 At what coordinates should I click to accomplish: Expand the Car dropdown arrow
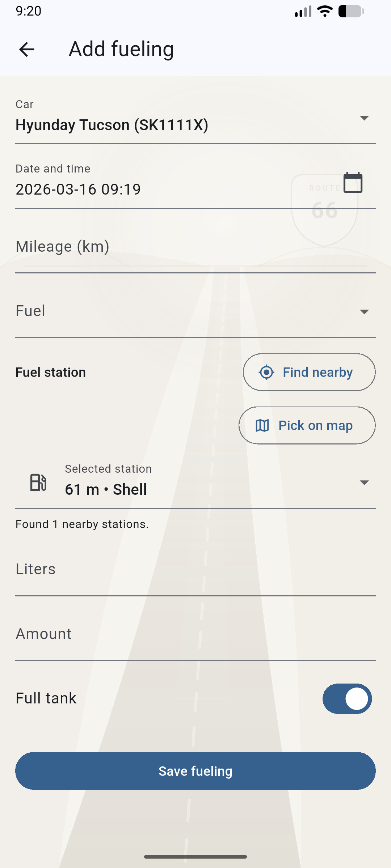click(x=364, y=118)
